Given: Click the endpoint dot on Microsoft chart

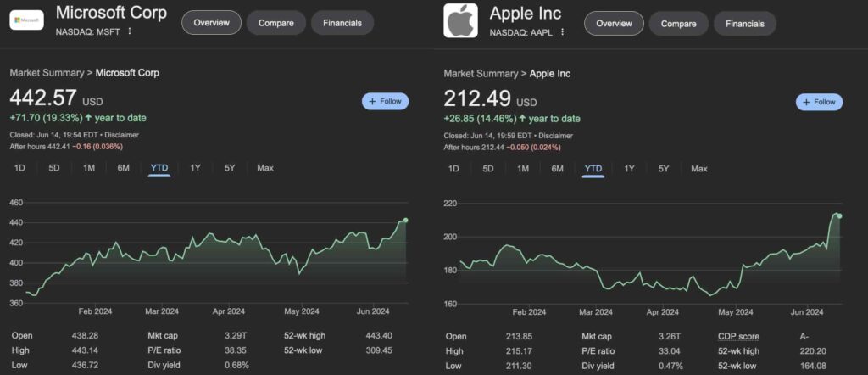Looking at the screenshot, I should [405, 220].
